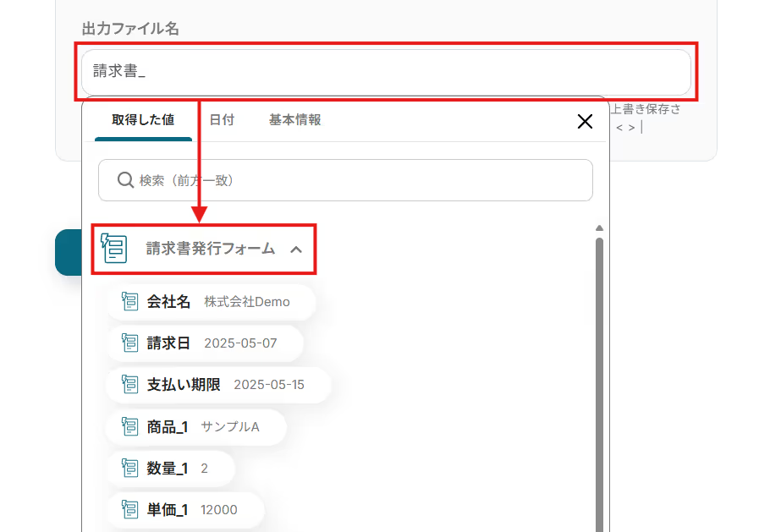The width and height of the screenshot is (781, 532).
Task: Click the icon beside 単価_1
Action: coord(129,510)
